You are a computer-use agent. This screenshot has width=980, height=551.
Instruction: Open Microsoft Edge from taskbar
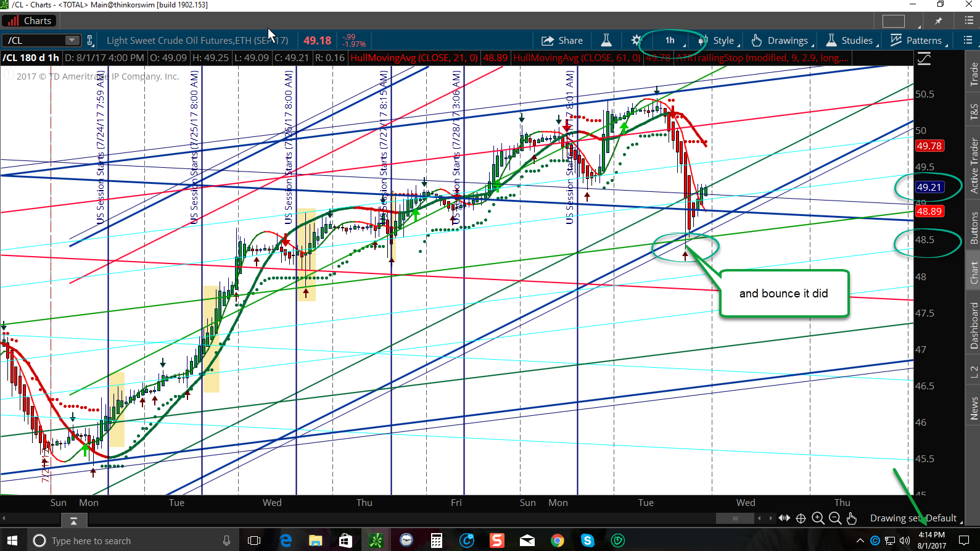click(286, 541)
